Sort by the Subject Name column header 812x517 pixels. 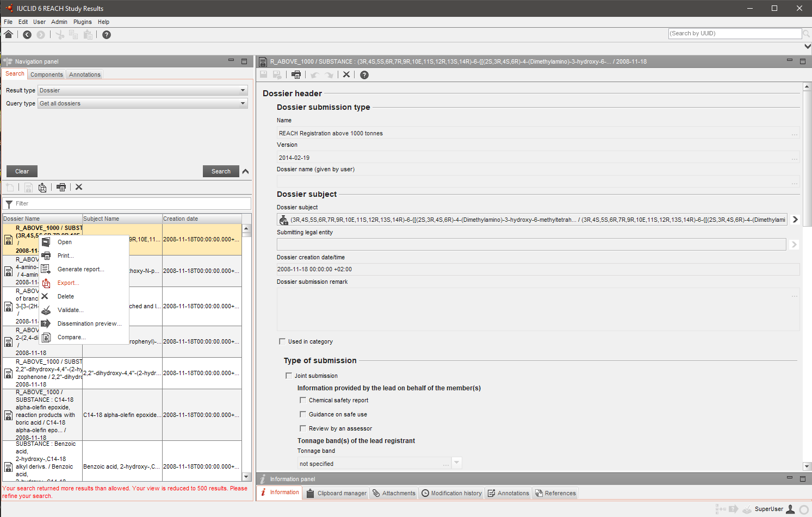tap(122, 219)
